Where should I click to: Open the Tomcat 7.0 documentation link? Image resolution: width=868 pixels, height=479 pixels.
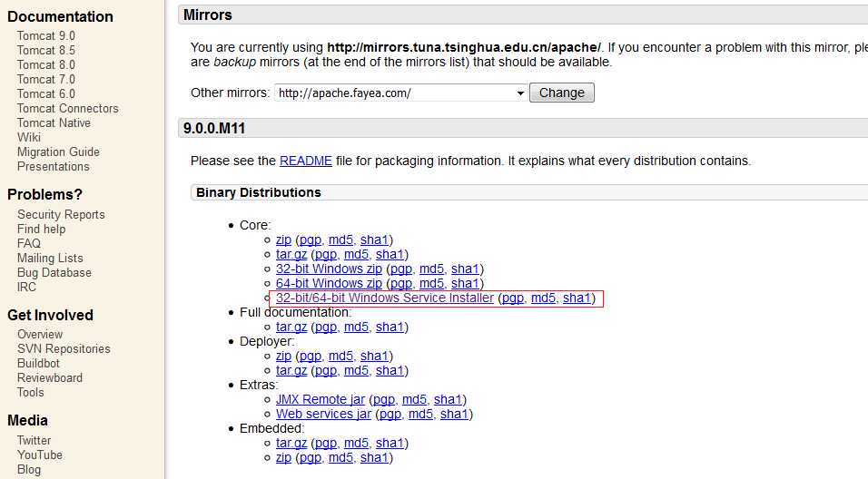(46, 79)
